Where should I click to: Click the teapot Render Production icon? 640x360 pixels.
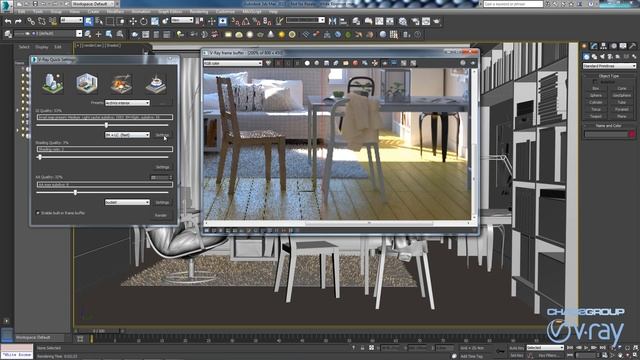437,21
